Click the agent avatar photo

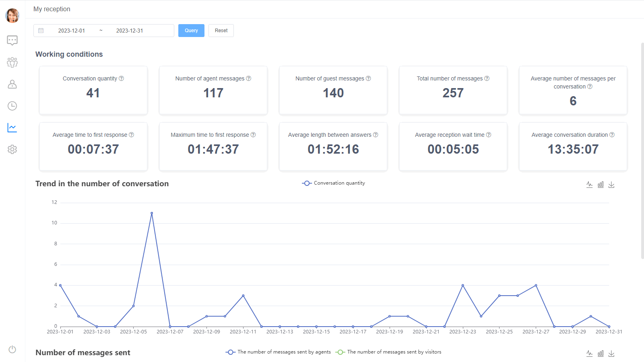coord(12,16)
